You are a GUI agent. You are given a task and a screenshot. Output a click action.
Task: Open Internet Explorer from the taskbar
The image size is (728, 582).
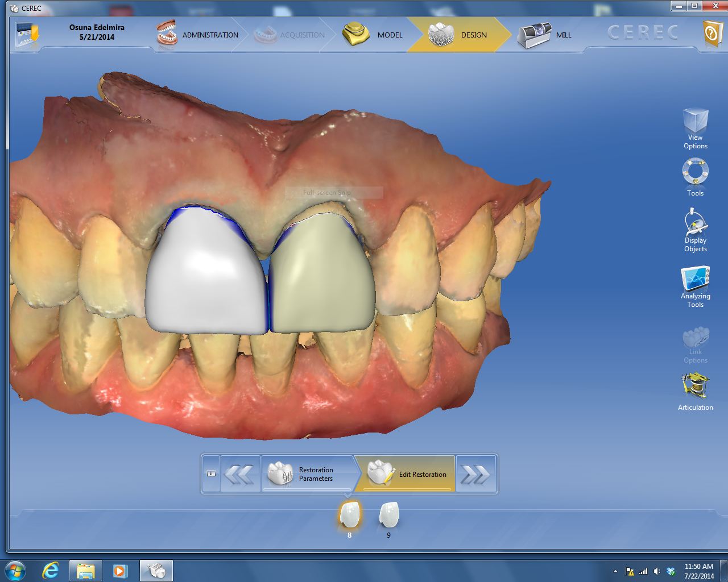click(x=51, y=570)
